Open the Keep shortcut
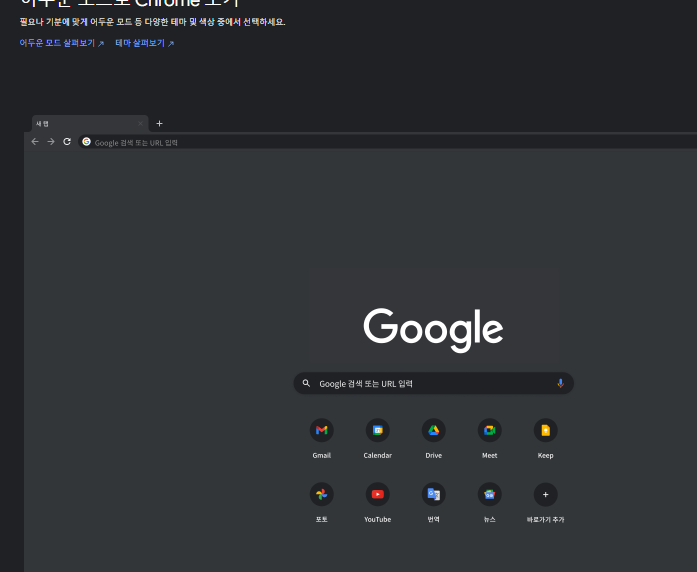The width and height of the screenshot is (697, 572). [546, 430]
